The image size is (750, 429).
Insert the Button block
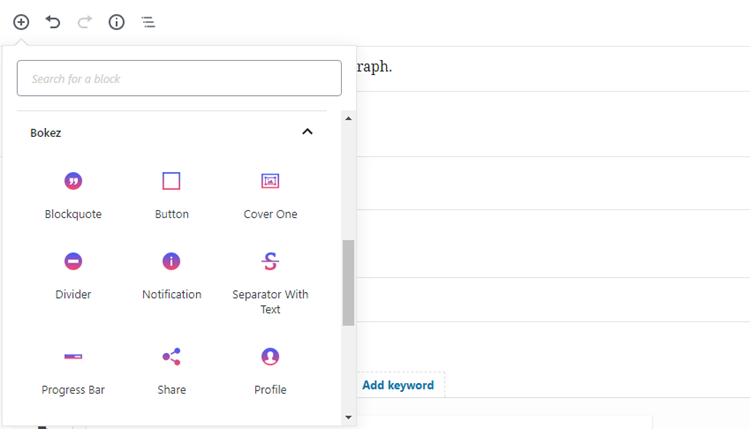(172, 196)
